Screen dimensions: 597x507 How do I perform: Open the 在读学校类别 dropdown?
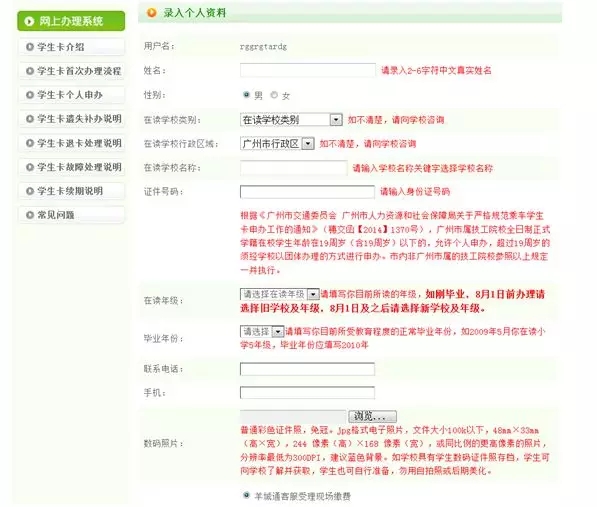[x=291, y=120]
